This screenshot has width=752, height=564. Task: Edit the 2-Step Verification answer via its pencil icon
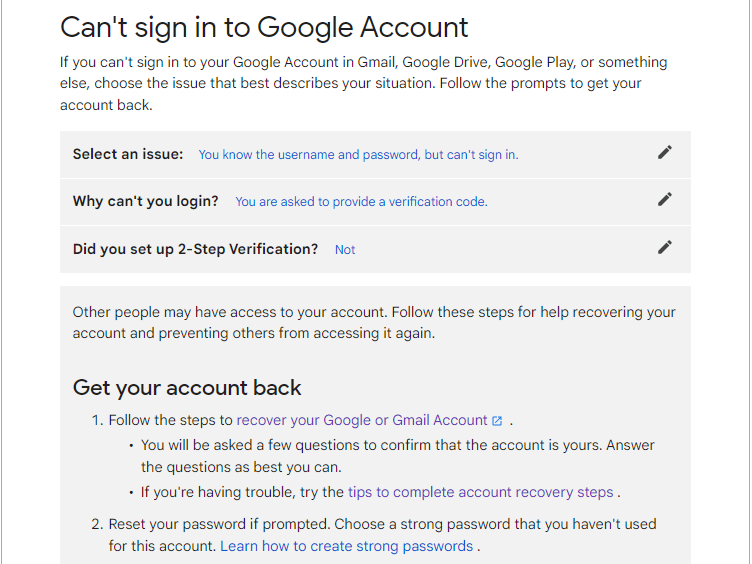(664, 247)
